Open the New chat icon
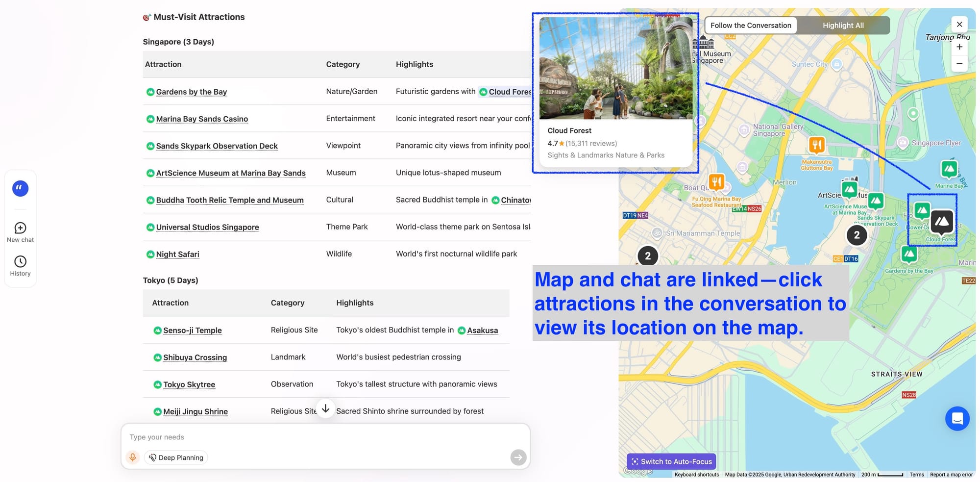The height and width of the screenshot is (482, 980). (20, 228)
